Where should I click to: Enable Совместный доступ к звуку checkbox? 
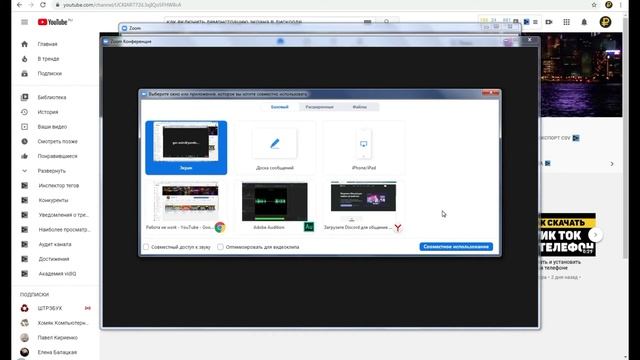(x=146, y=247)
